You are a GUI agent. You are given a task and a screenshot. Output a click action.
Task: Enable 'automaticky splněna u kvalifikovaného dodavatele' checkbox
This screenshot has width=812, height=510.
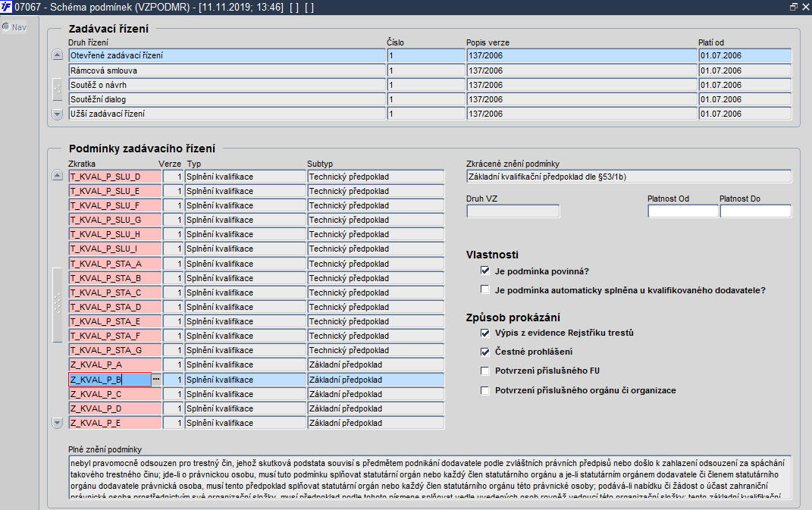pos(484,289)
